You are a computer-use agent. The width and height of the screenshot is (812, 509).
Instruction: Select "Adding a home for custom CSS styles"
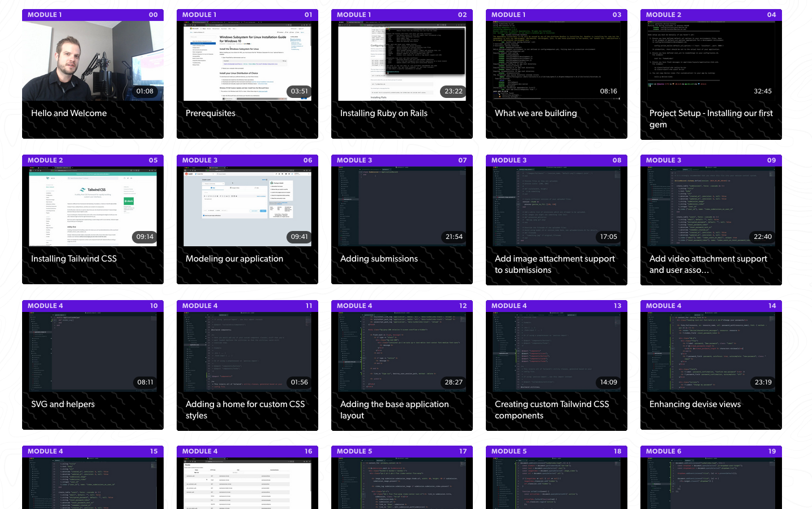246,409
